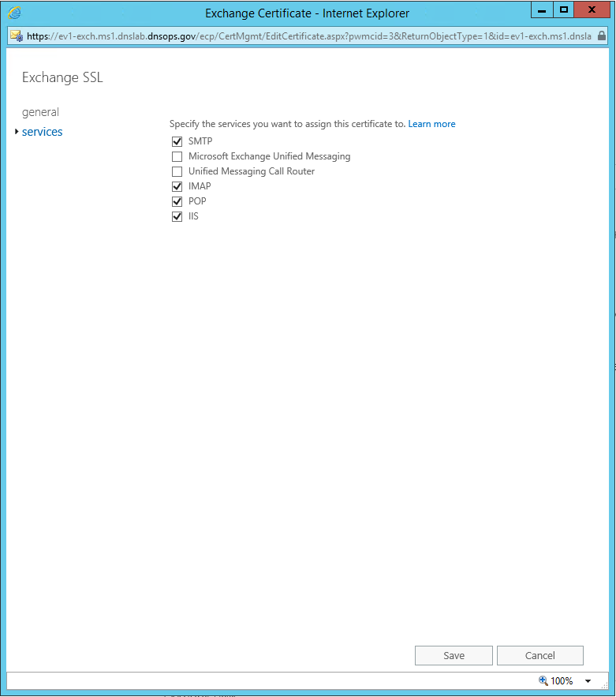Enable Unified Messaging Call Router checkbox
This screenshot has width=616, height=697.
point(177,172)
